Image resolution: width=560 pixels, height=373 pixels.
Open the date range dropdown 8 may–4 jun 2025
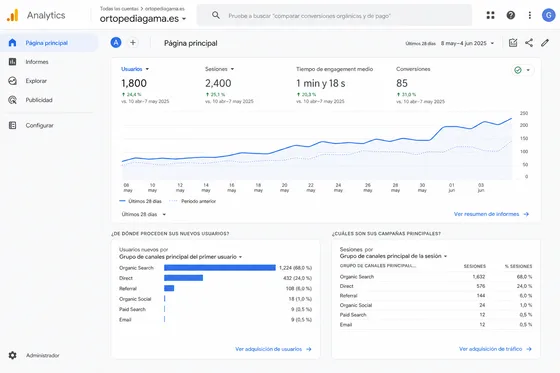click(468, 43)
